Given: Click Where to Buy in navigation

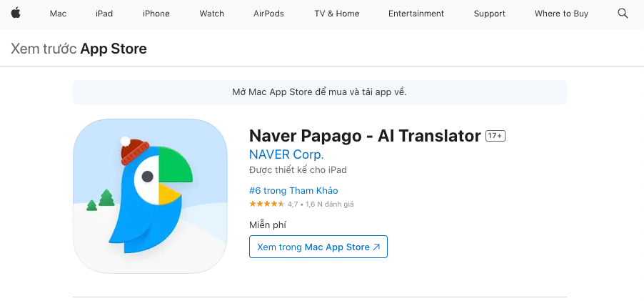Looking at the screenshot, I should point(561,14).
